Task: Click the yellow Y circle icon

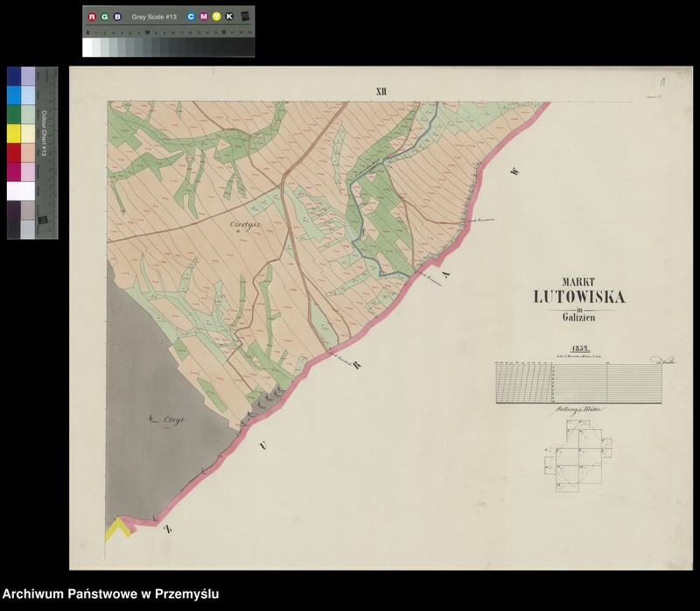Action: [x=216, y=17]
